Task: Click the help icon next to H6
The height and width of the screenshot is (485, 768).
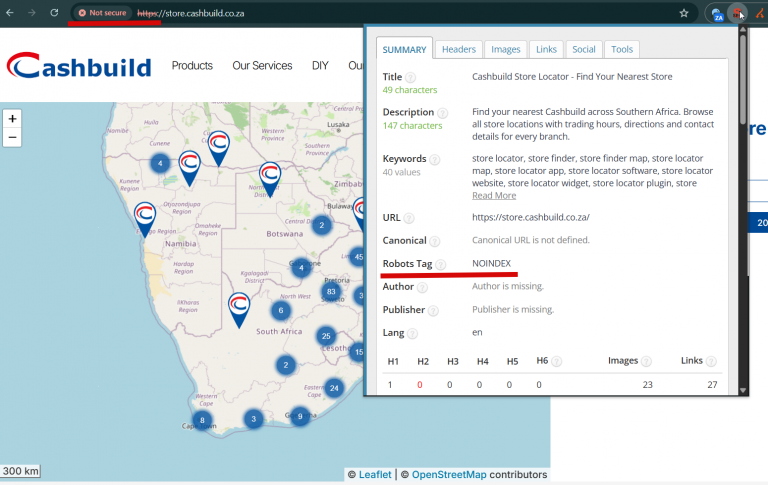Action: point(556,362)
